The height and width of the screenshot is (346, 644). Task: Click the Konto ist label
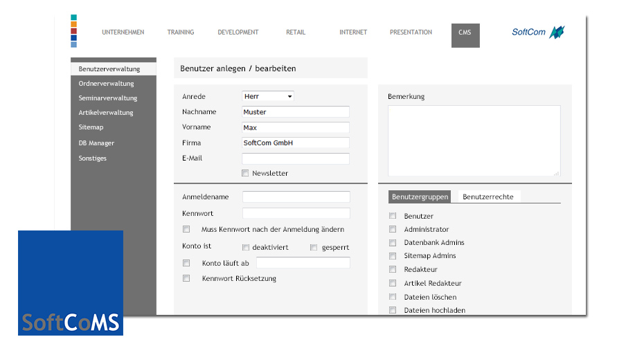(197, 246)
